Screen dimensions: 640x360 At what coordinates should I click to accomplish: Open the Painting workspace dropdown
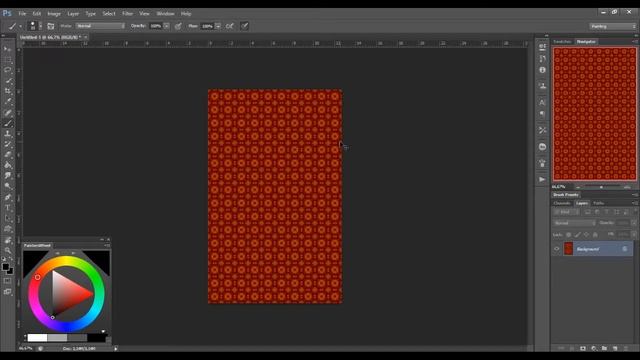[x=613, y=26]
